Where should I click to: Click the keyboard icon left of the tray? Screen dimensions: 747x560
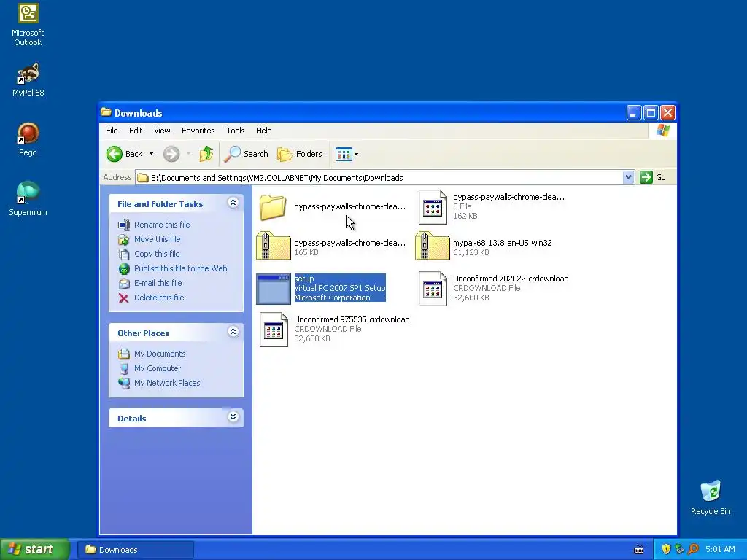coord(639,550)
